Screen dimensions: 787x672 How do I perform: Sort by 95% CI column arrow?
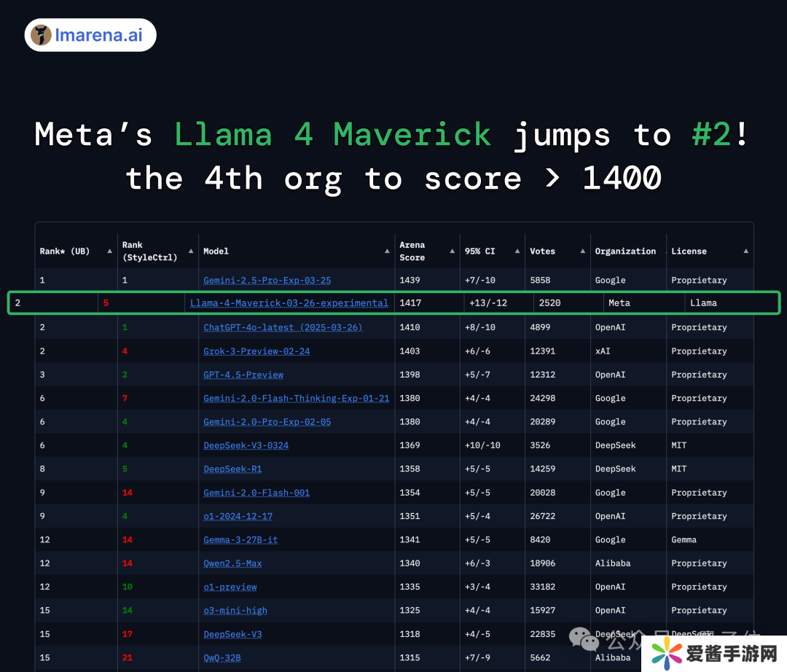click(x=517, y=251)
